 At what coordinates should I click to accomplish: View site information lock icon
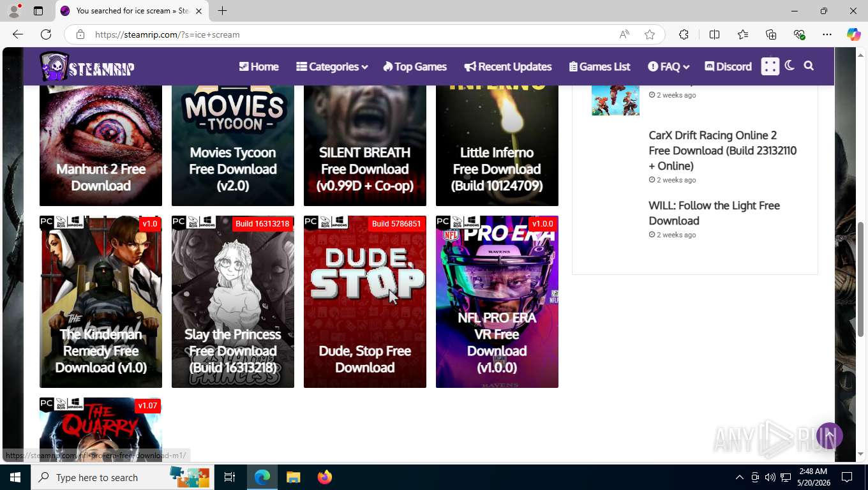click(80, 34)
